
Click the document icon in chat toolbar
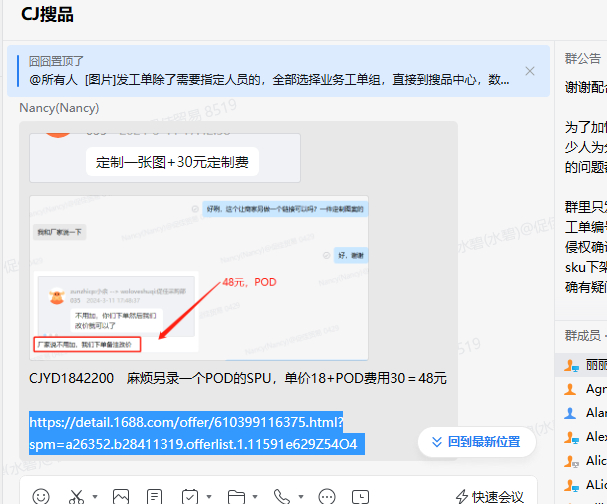(154, 496)
